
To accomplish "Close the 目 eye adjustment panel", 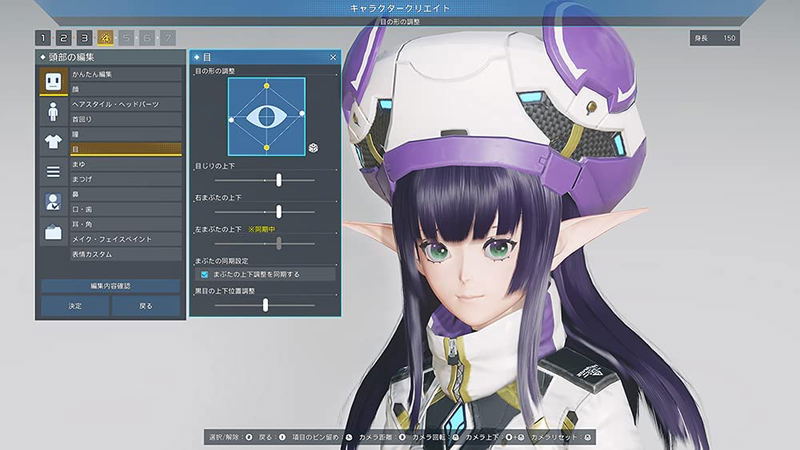I will pos(333,58).
